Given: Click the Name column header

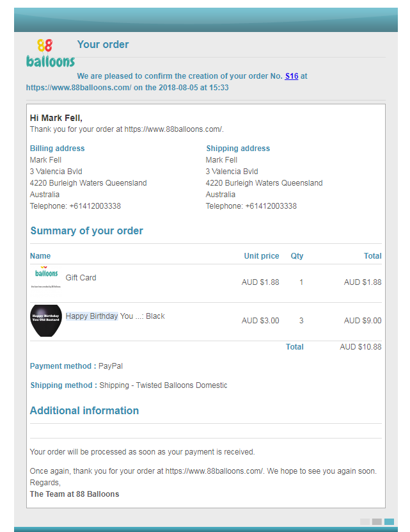Looking at the screenshot, I should click(40, 256).
